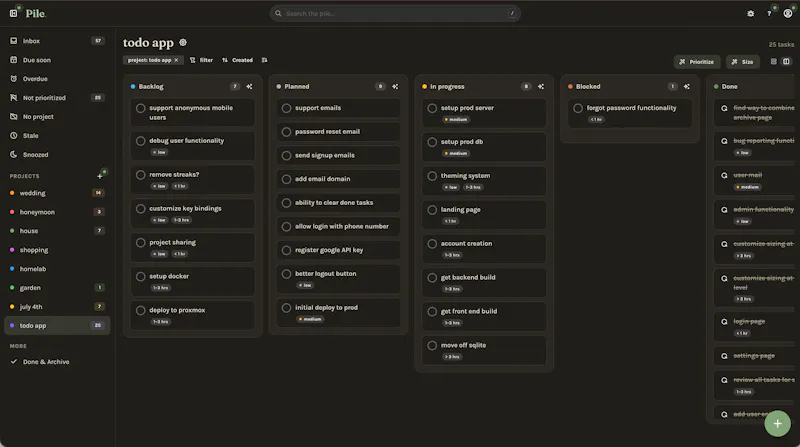Select the honeymoon project
Viewport: 800px width, 447px height.
pyautogui.click(x=57, y=212)
